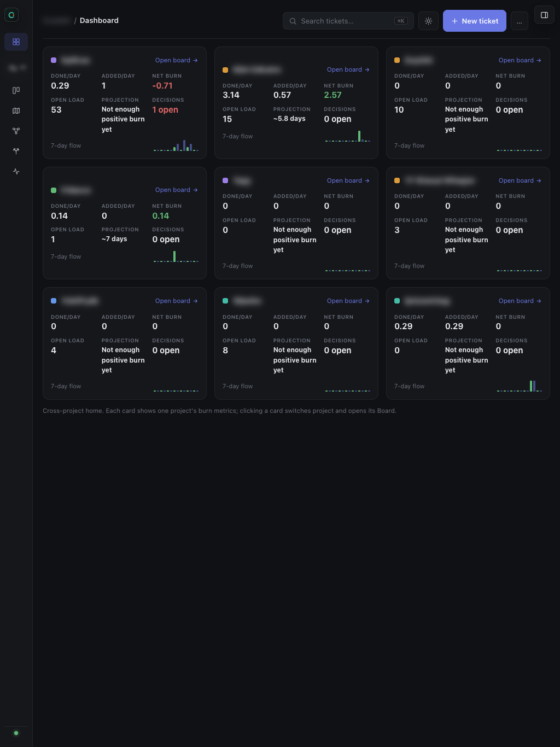The image size is (560, 747).
Task: Click the done/day value "3.14"
Action: click(x=231, y=95)
